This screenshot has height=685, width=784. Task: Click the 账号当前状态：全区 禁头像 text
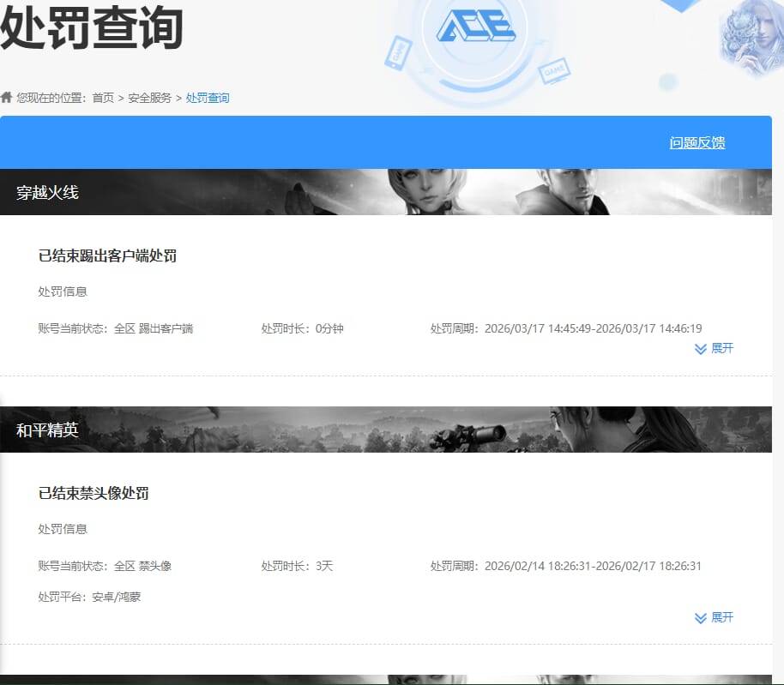[105, 566]
